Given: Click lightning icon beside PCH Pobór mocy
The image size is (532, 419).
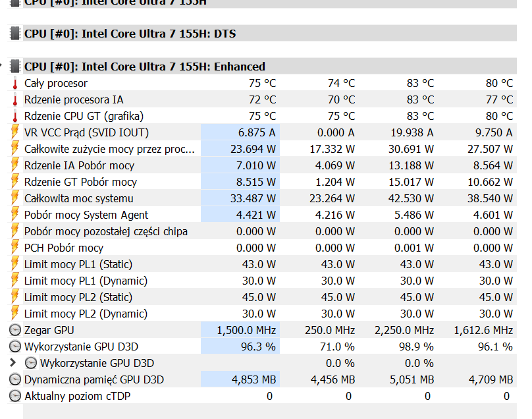Looking at the screenshot, I should click(14, 248).
